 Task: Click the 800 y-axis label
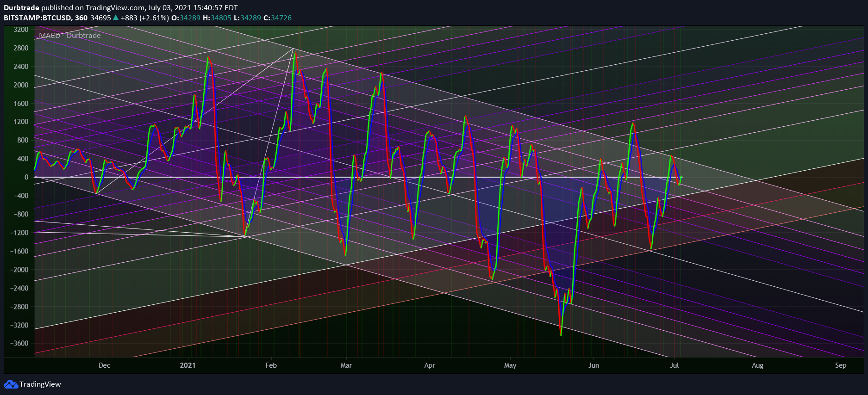click(23, 140)
